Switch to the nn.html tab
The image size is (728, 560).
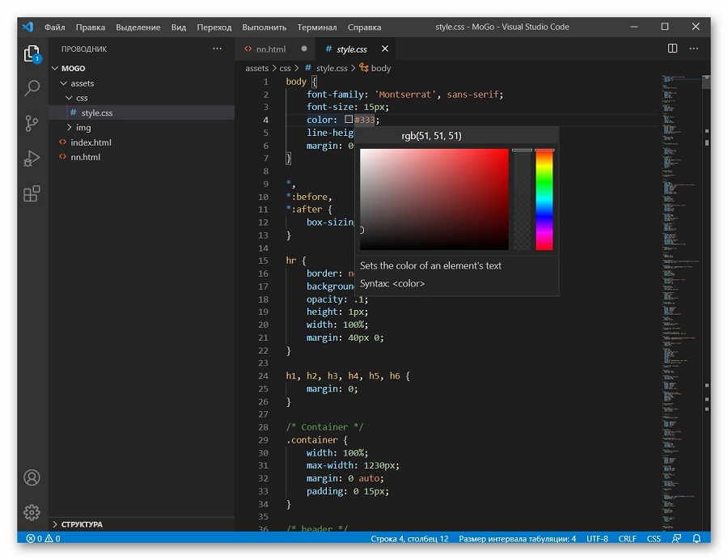(x=270, y=49)
